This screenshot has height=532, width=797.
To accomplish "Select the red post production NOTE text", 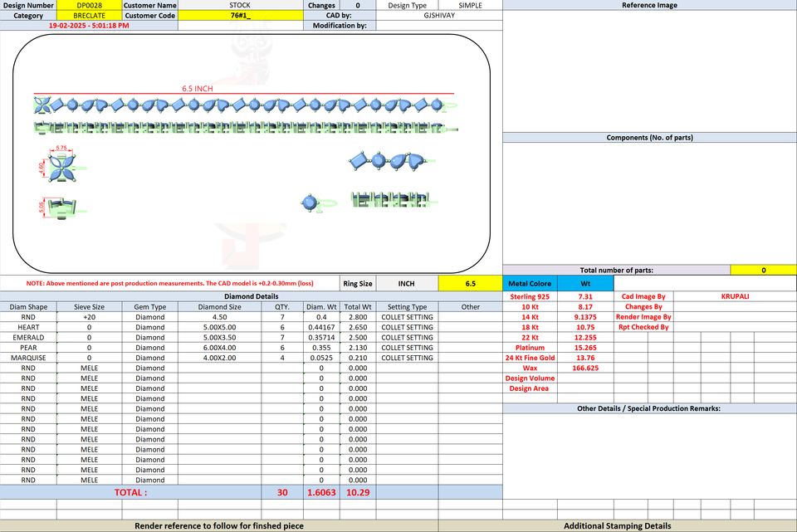I will (x=169, y=284).
